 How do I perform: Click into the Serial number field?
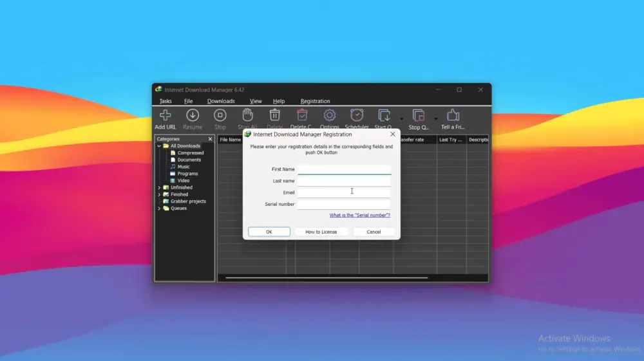click(x=344, y=204)
